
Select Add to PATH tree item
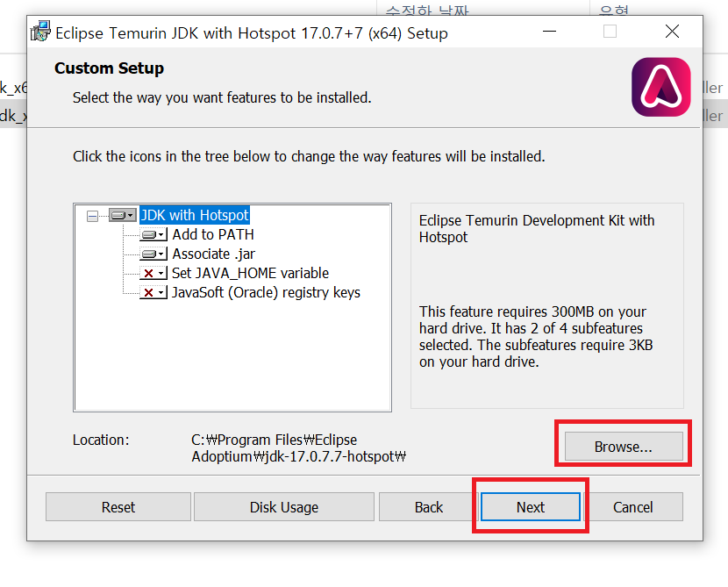tap(213, 234)
